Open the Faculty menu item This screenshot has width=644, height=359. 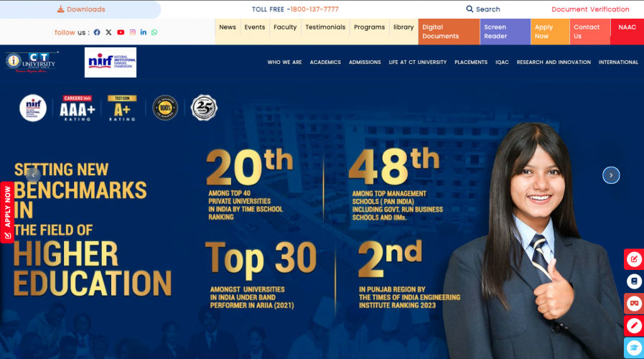(x=285, y=27)
